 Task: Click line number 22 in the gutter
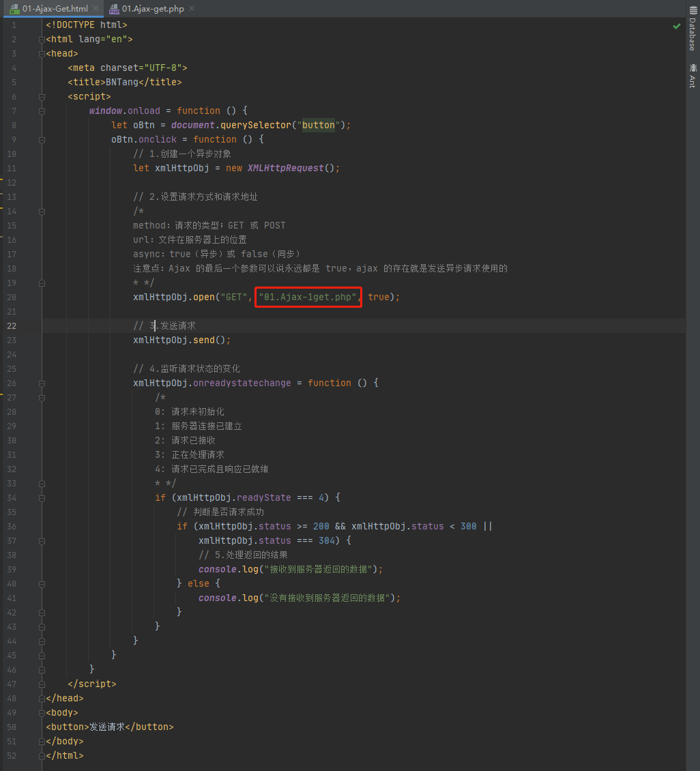click(12, 326)
